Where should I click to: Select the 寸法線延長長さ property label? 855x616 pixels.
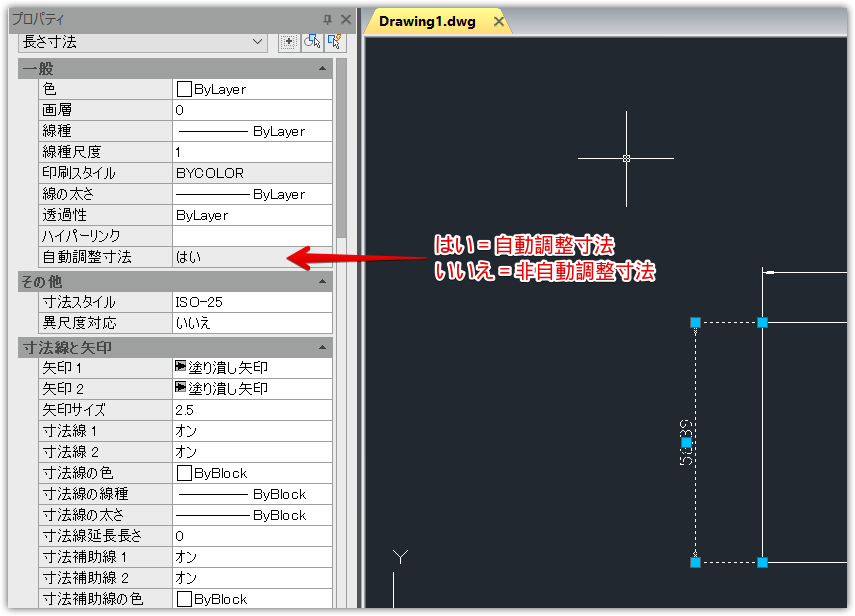point(106,536)
